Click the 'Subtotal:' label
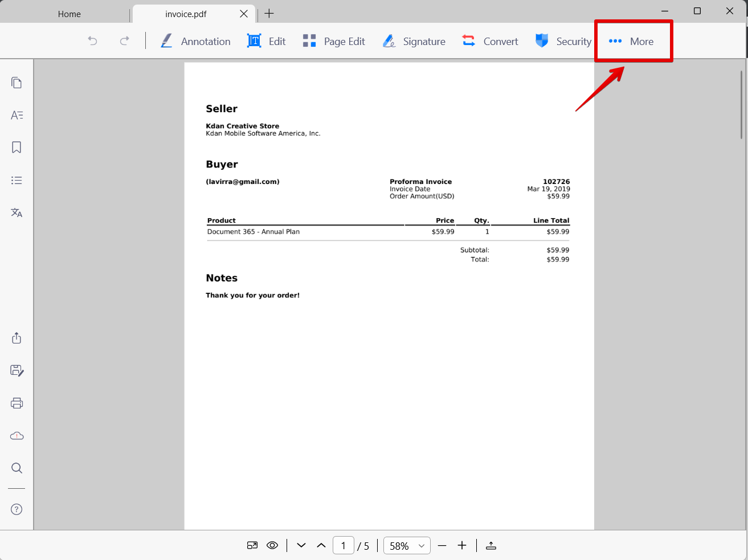This screenshot has height=560, width=748. pos(475,250)
